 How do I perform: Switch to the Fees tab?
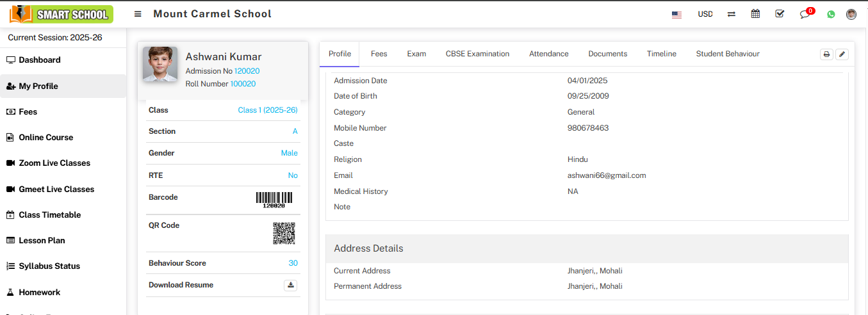379,54
